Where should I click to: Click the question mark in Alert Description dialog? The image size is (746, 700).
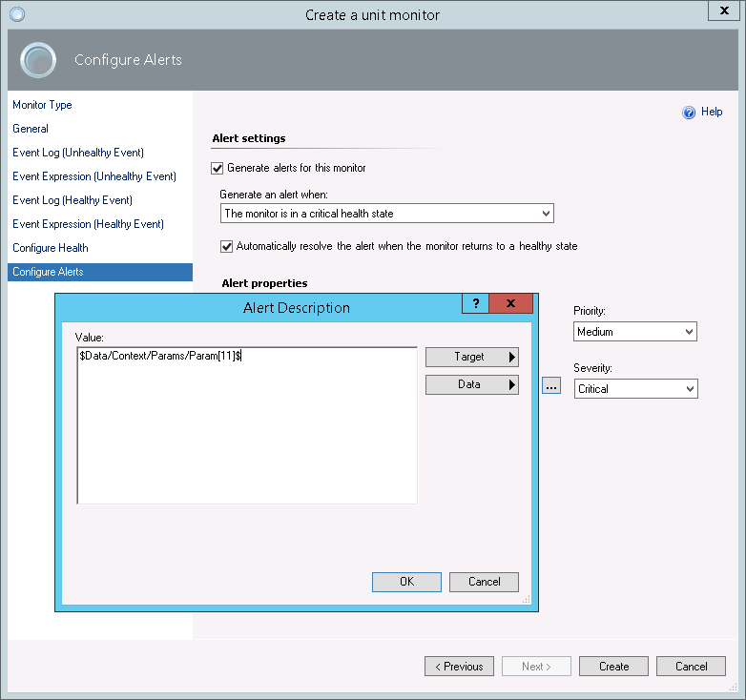[475, 303]
